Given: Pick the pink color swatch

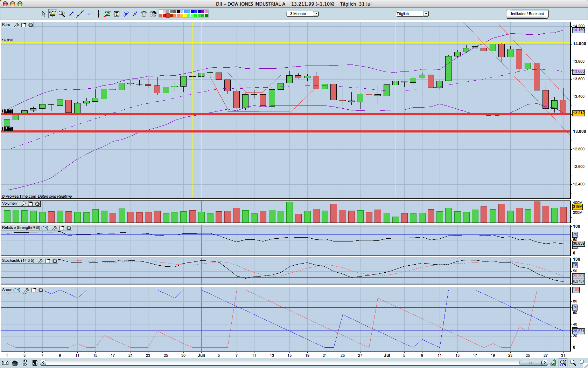Looking at the screenshot, I should [206, 12].
